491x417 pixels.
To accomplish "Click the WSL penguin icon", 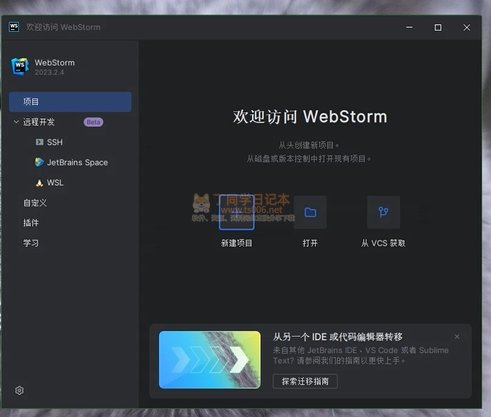I will pyautogui.click(x=39, y=183).
